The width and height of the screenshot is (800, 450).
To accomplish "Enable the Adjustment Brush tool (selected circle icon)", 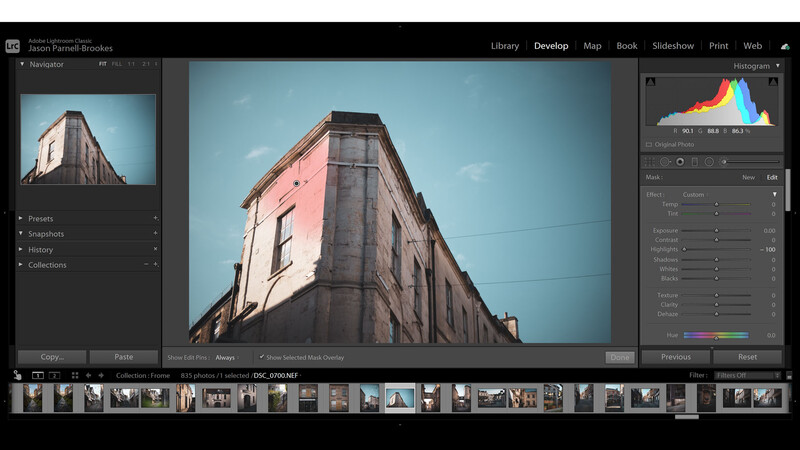I will pyautogui.click(x=680, y=162).
